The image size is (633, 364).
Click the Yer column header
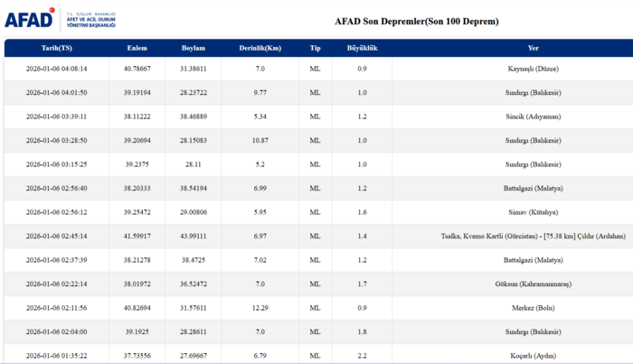coord(534,48)
